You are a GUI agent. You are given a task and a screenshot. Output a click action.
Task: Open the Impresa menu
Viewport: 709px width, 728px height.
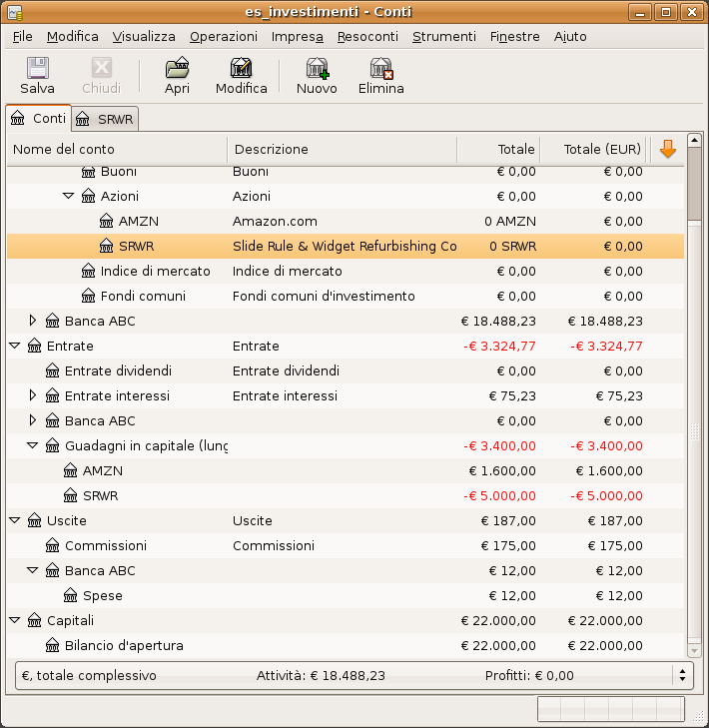pos(298,37)
